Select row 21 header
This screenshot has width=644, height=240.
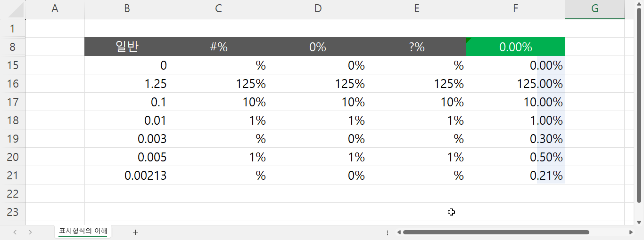coord(12,176)
